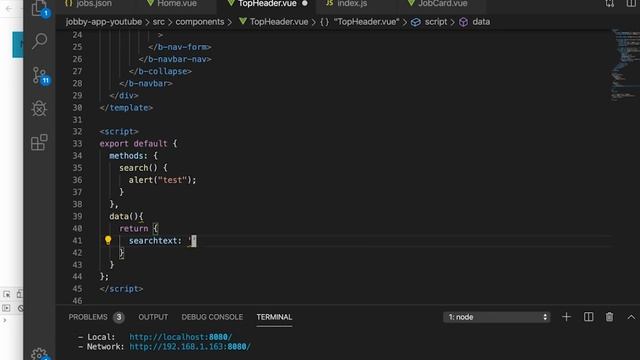This screenshot has height=360, width=640.
Task: Open the Search view in activity bar
Action: click(x=39, y=41)
